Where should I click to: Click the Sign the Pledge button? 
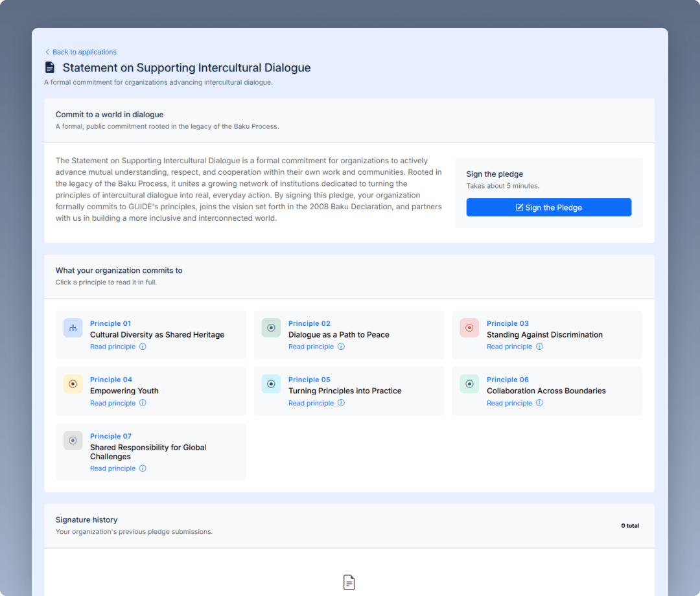pos(549,207)
